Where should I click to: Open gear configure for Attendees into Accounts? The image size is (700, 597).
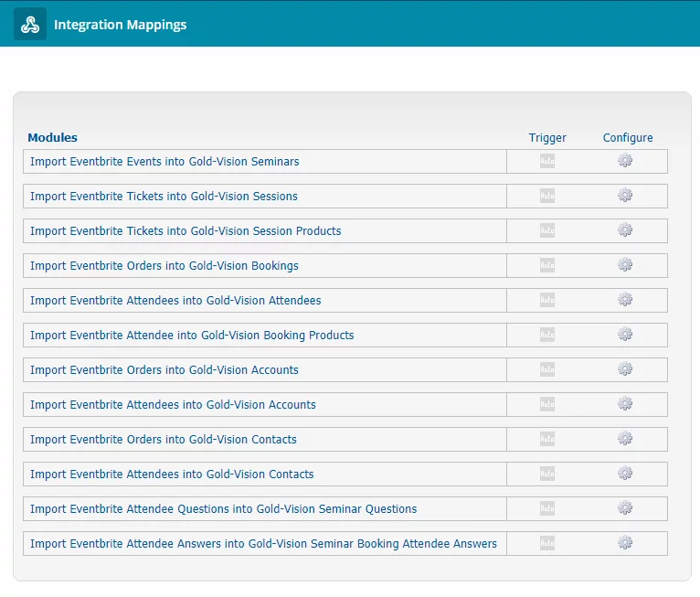coord(625,404)
